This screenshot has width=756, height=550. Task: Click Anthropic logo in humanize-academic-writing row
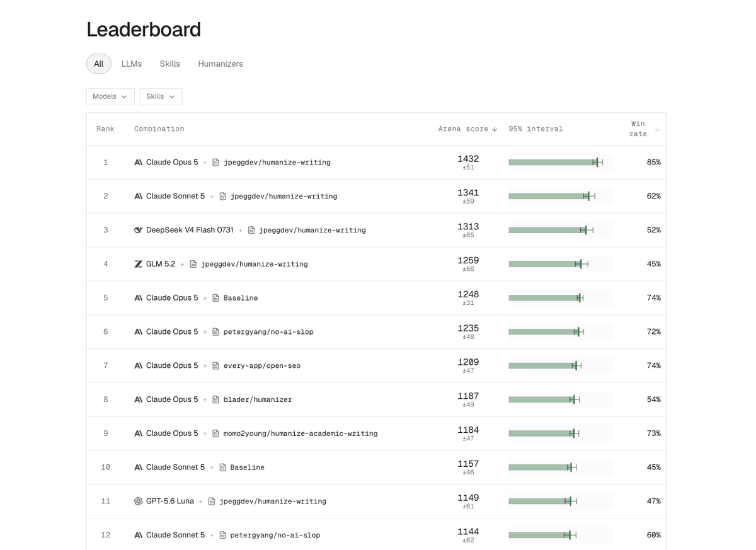[x=139, y=433]
